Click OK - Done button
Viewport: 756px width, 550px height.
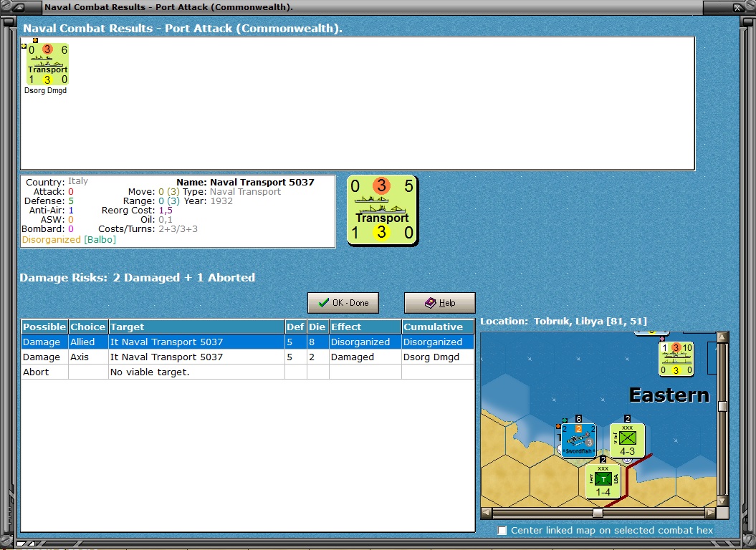pyautogui.click(x=343, y=303)
